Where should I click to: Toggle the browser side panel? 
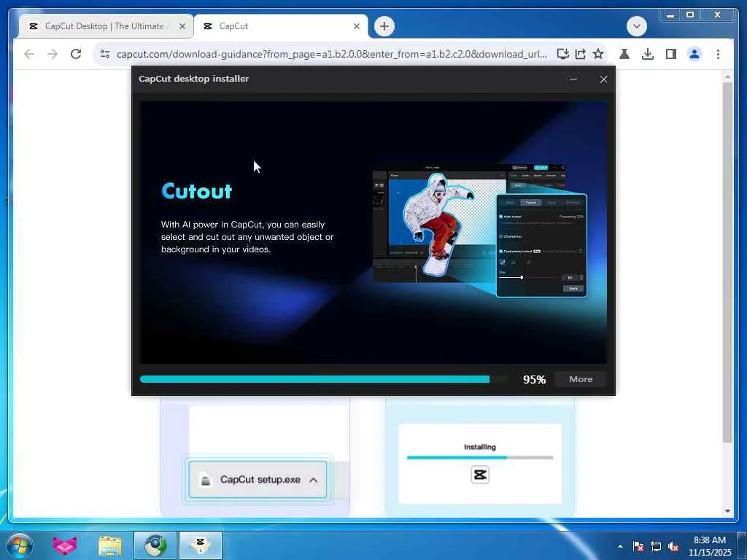tap(671, 54)
